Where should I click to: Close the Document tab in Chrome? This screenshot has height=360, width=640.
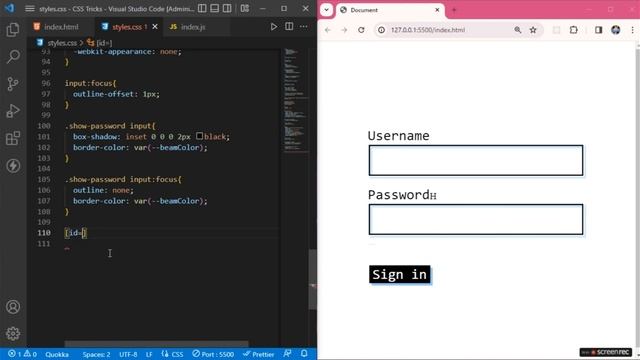pos(437,10)
